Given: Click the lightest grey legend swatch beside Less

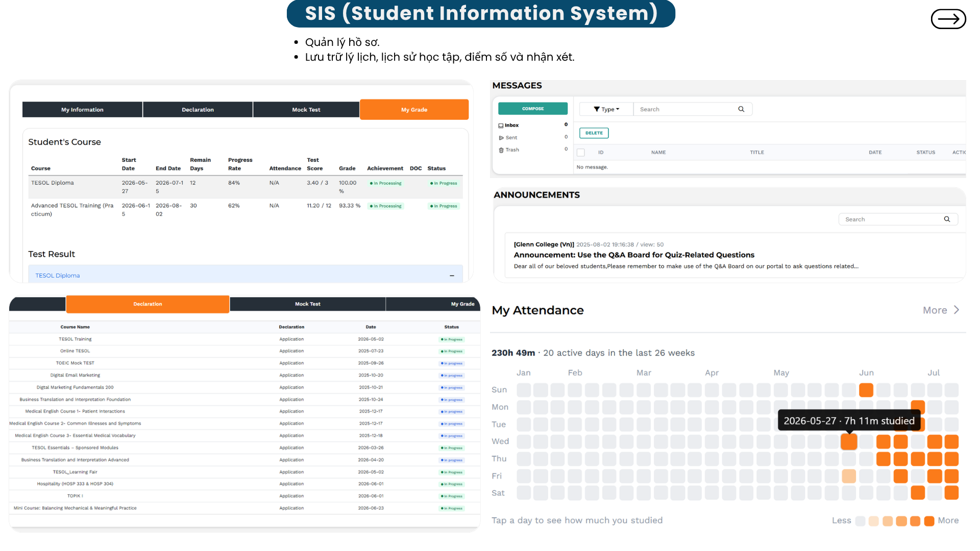Looking at the screenshot, I should [860, 521].
